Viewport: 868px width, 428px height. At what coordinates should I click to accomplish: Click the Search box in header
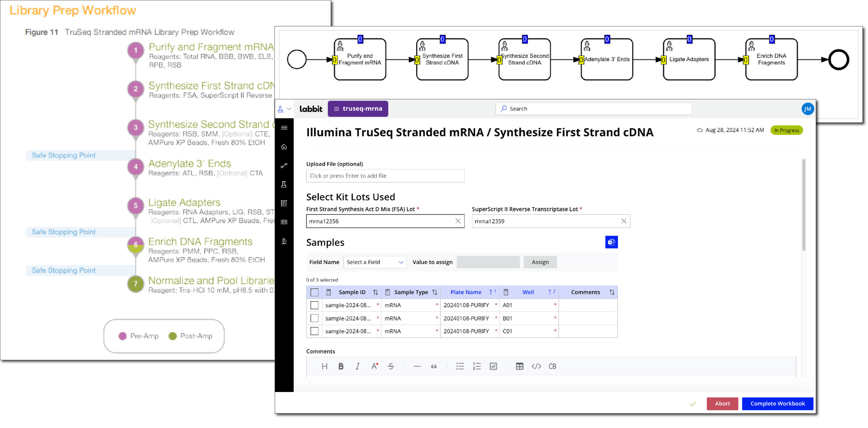pos(594,109)
